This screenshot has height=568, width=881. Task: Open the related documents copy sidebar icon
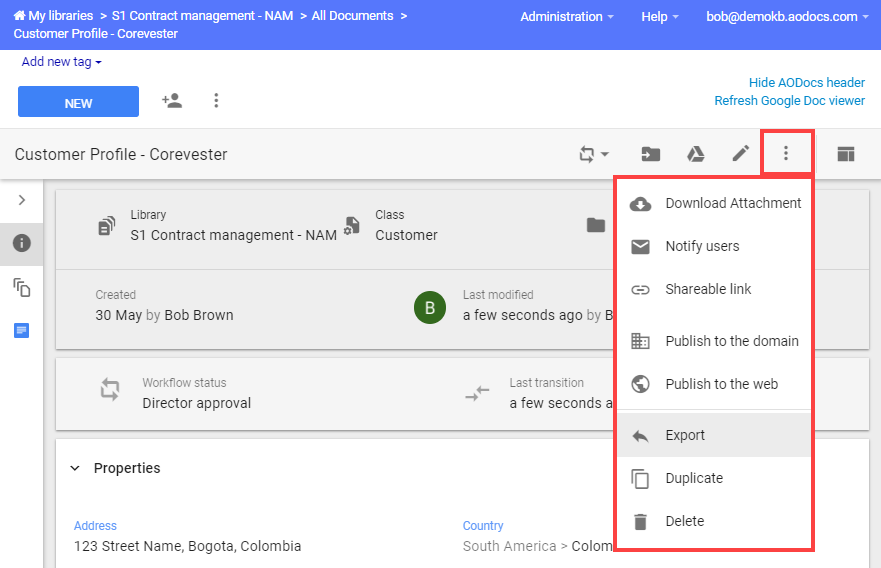22,288
